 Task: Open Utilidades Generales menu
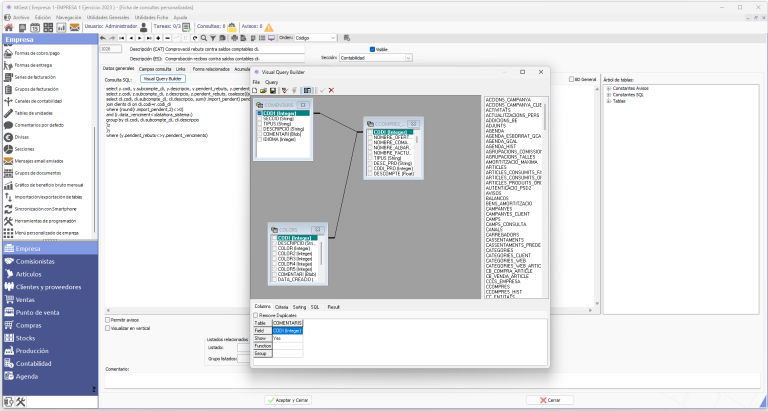(108, 17)
